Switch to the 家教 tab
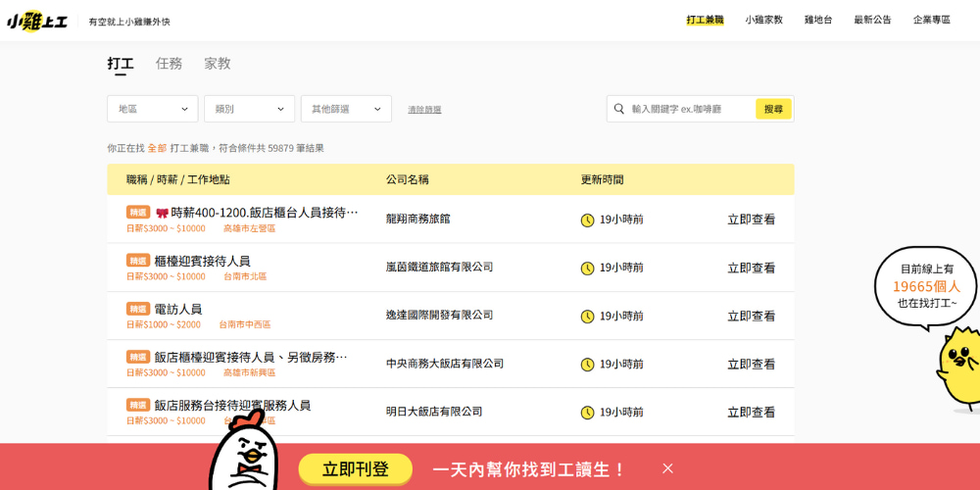 (x=218, y=64)
